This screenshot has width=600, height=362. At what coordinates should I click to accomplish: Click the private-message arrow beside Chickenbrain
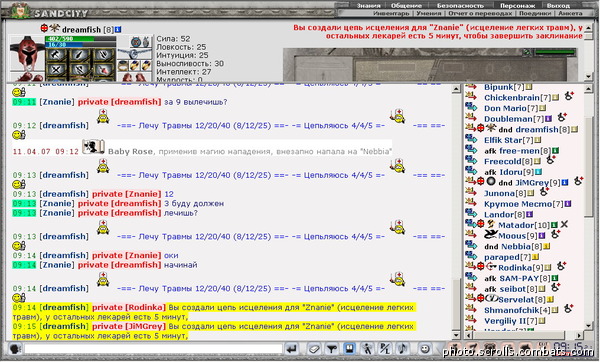click(471, 97)
